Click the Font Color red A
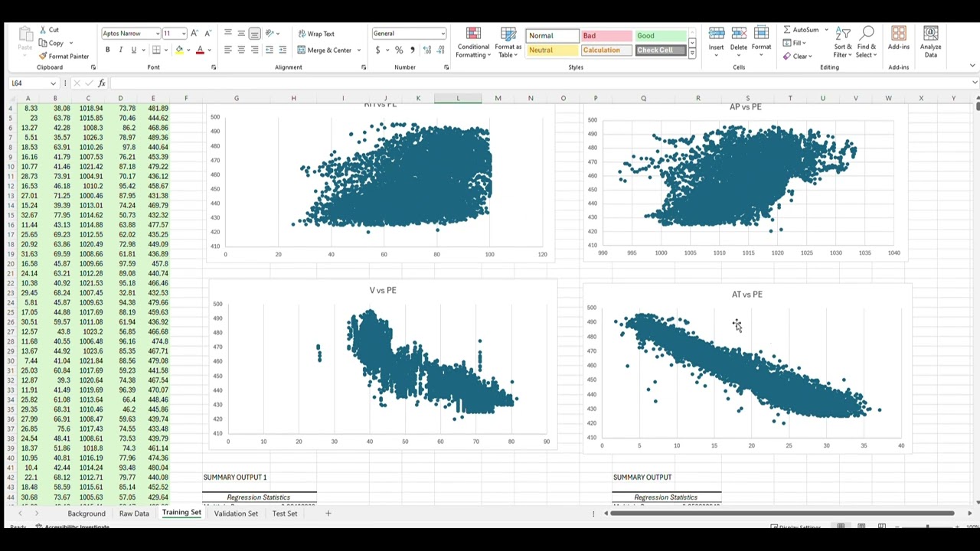The height and width of the screenshot is (551, 980). coord(200,51)
